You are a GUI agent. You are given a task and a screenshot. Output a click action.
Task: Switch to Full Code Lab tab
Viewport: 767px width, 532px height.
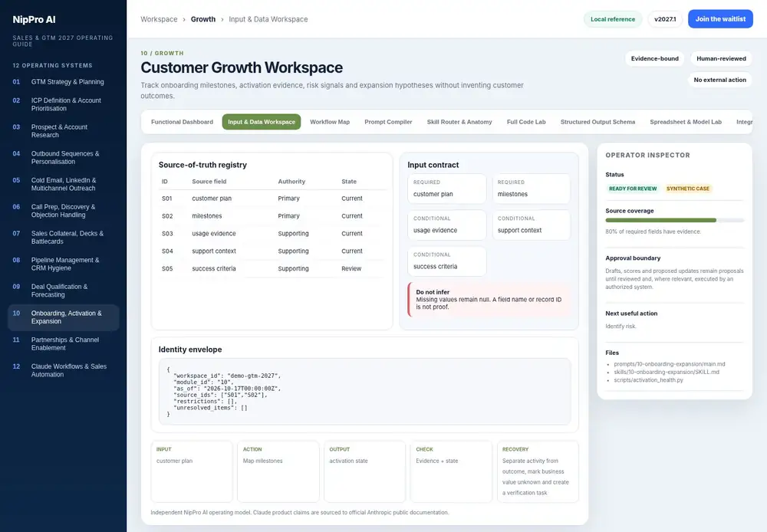tap(526, 122)
